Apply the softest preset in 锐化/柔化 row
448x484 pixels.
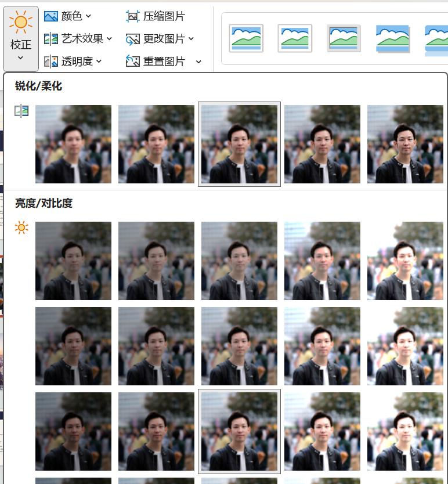pyautogui.click(x=73, y=144)
